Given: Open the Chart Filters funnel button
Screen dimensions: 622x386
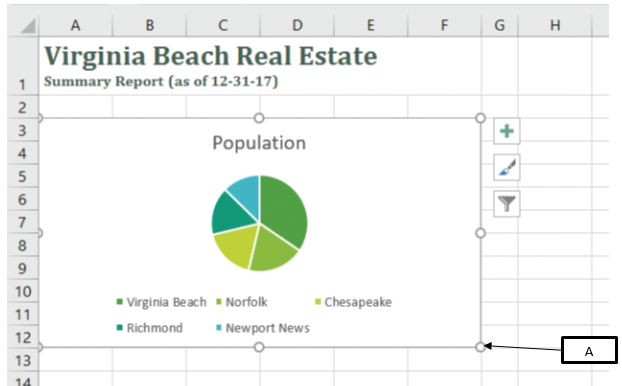Looking at the screenshot, I should (507, 204).
